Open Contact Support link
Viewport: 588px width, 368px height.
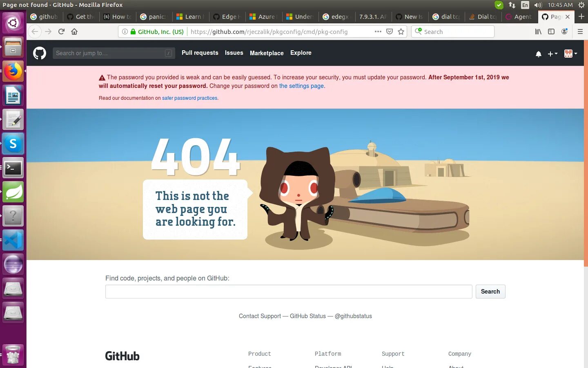tap(260, 316)
